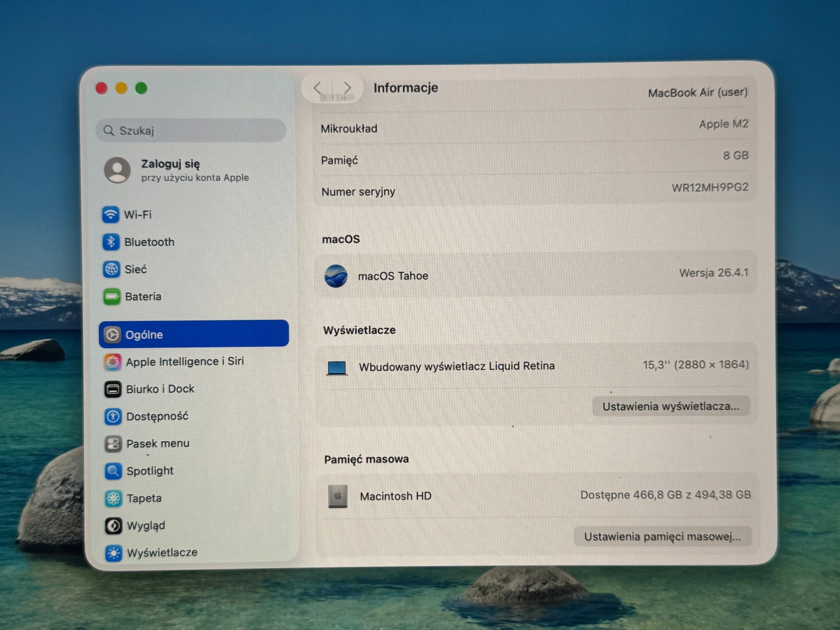Select Tapeta in the sidebar
The width and height of the screenshot is (840, 630).
tap(195, 498)
